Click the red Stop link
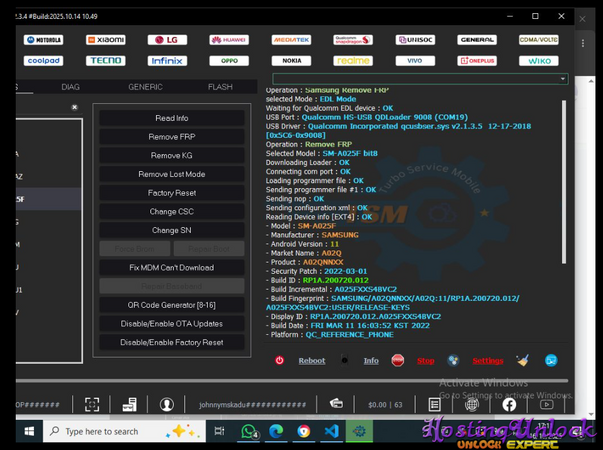 click(426, 361)
